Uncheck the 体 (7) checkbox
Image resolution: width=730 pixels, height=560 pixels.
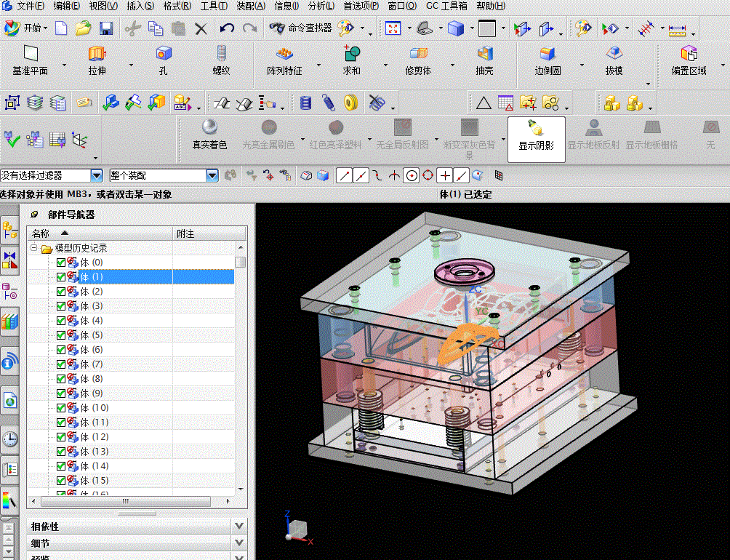[60, 364]
